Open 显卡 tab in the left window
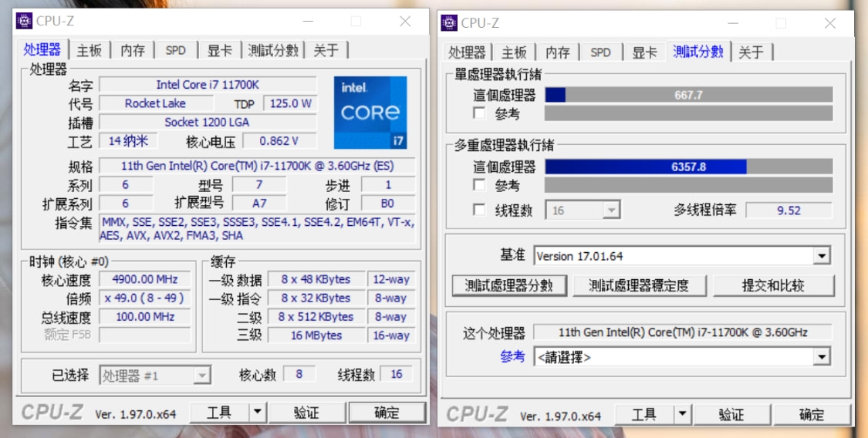This screenshot has height=438, width=868. [x=219, y=50]
